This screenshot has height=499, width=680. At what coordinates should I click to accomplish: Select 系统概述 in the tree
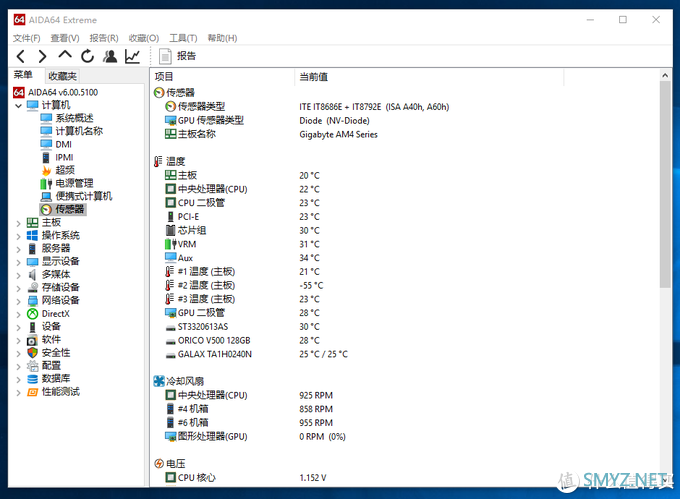click(x=66, y=118)
